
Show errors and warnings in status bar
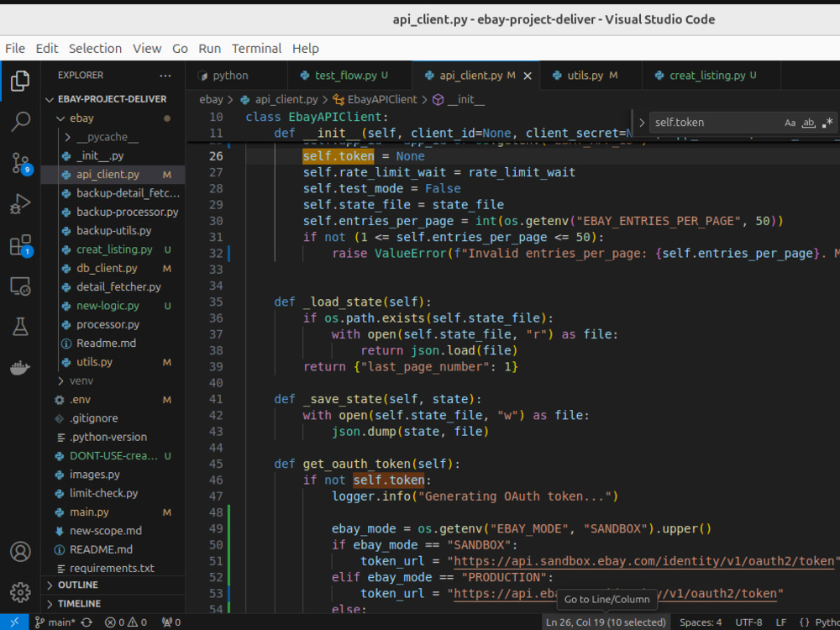[126, 622]
